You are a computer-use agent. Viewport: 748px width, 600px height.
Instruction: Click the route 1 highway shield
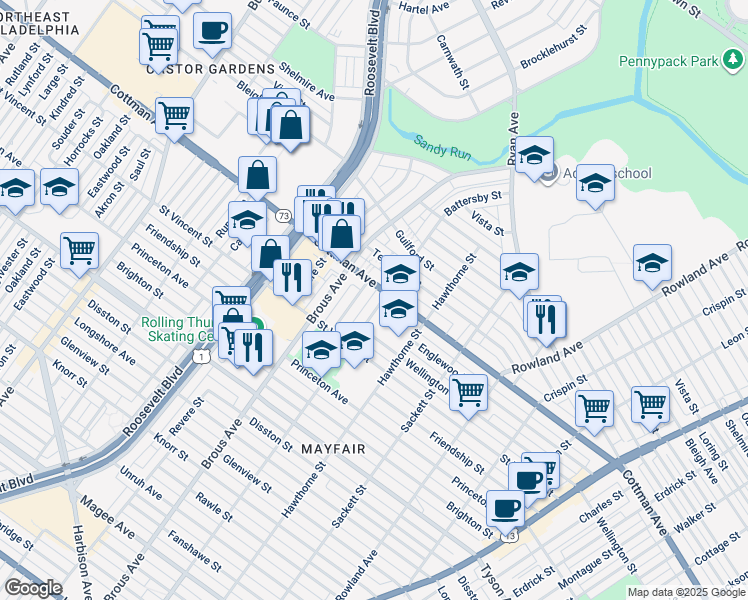202,356
